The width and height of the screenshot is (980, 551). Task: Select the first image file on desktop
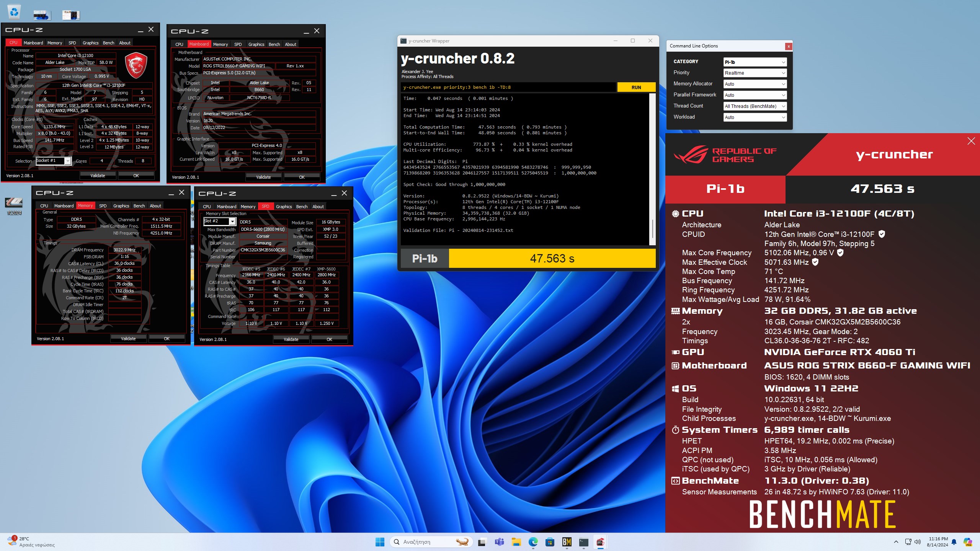point(41,15)
